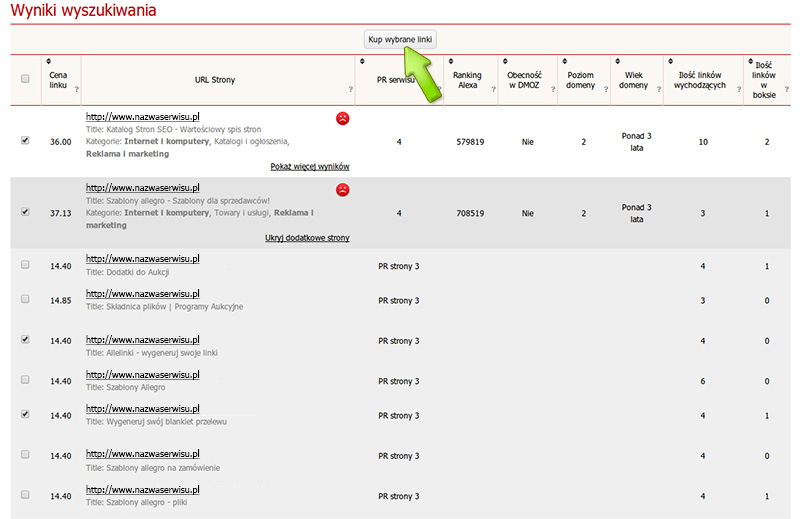This screenshot has width=800, height=519.
Task: Check the checkbox for Dodatki do Aukcji row
Action: 25,265
